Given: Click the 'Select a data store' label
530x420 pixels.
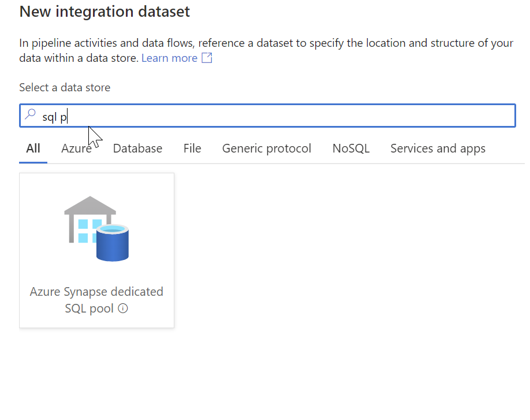Looking at the screenshot, I should point(65,88).
